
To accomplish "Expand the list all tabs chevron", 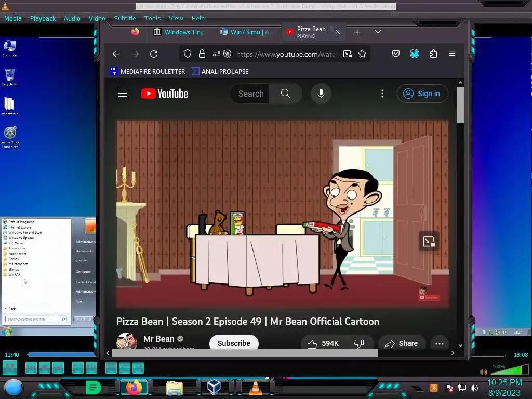I will click(378, 32).
